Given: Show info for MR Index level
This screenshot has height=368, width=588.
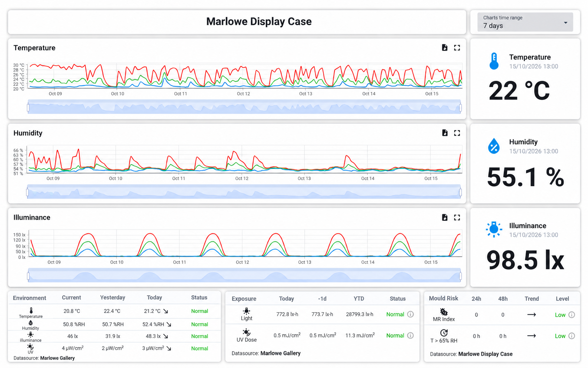Looking at the screenshot, I should click(572, 315).
